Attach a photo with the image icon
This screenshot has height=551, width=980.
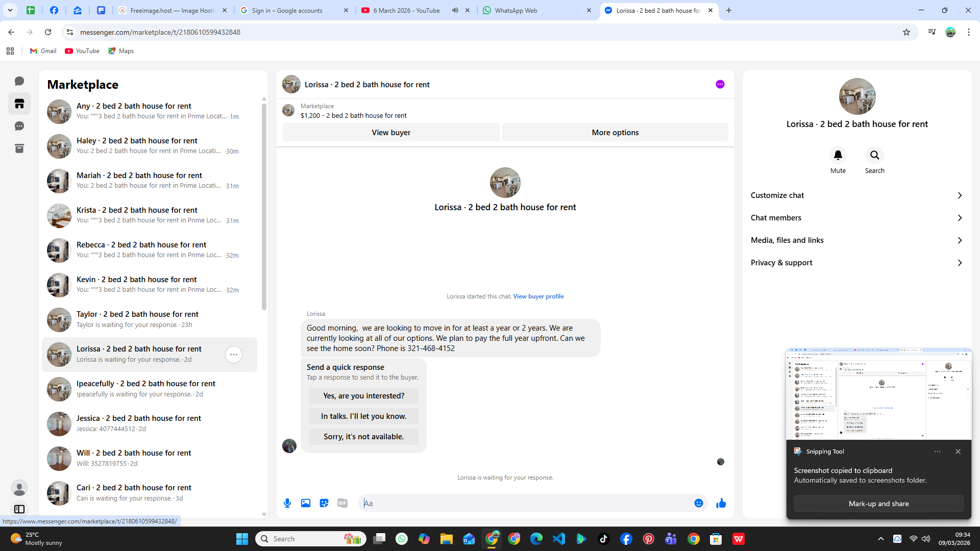click(x=306, y=503)
